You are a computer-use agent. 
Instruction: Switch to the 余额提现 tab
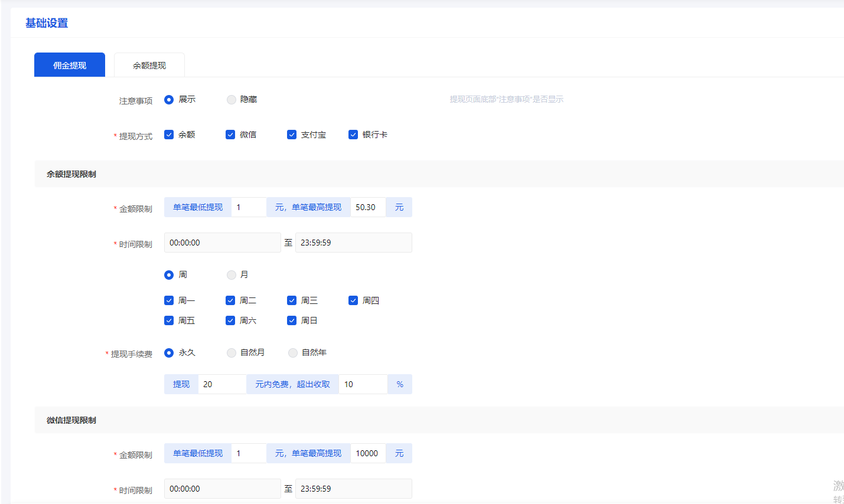[149, 65]
